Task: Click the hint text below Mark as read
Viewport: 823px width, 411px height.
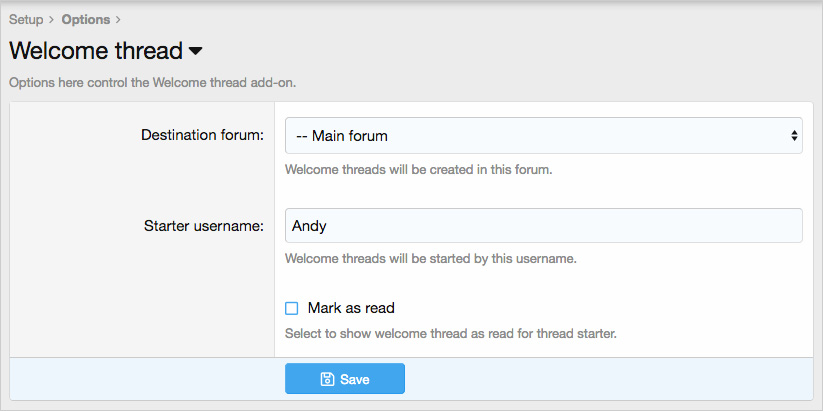Action: pyautogui.click(x=450, y=333)
